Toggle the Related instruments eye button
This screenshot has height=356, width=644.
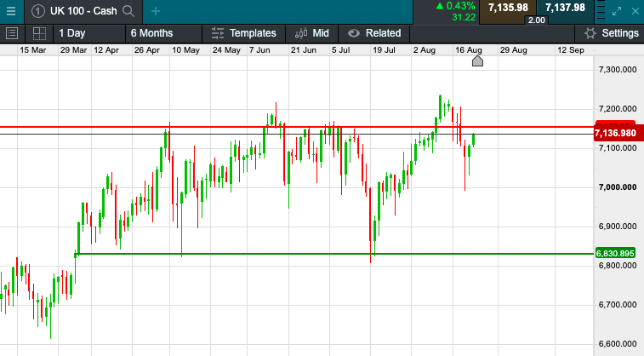pos(373,33)
